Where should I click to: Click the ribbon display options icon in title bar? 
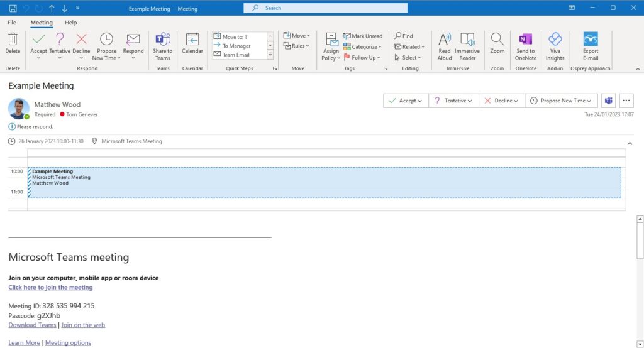tap(571, 8)
